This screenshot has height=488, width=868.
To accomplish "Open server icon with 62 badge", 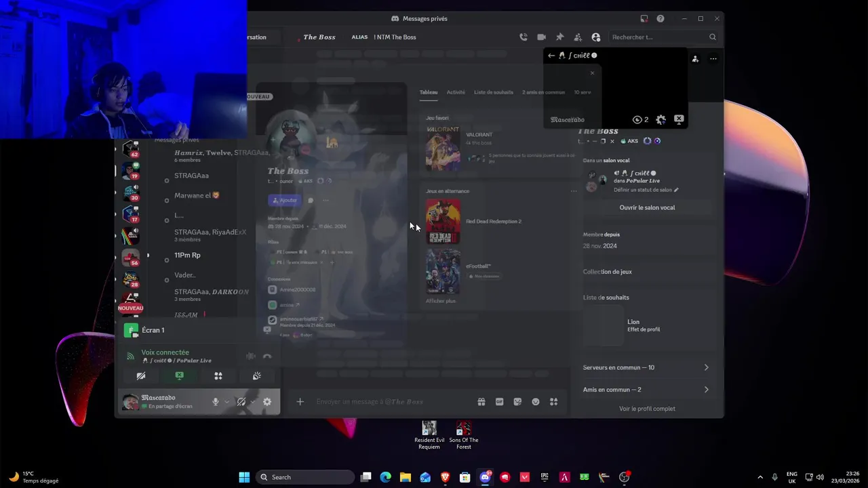I will click(130, 150).
